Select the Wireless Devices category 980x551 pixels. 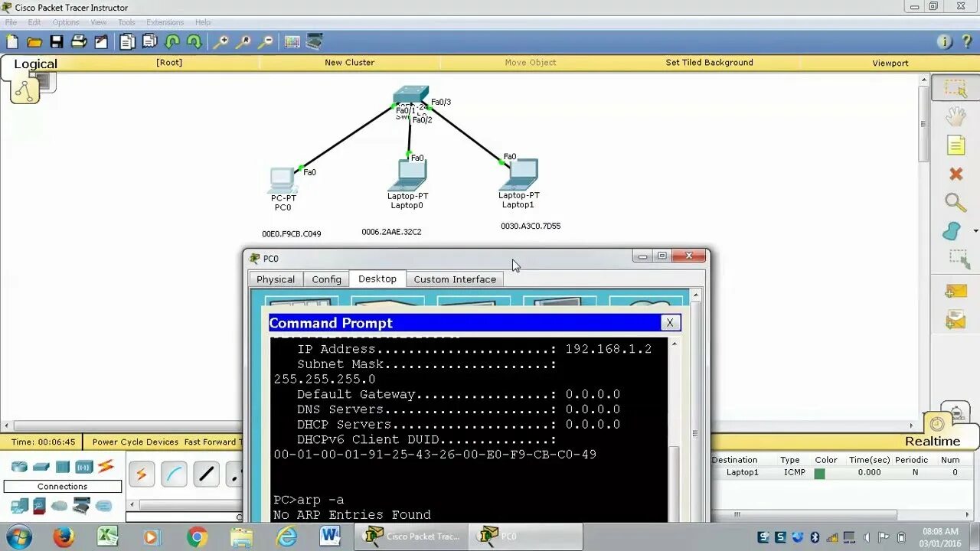83,467
